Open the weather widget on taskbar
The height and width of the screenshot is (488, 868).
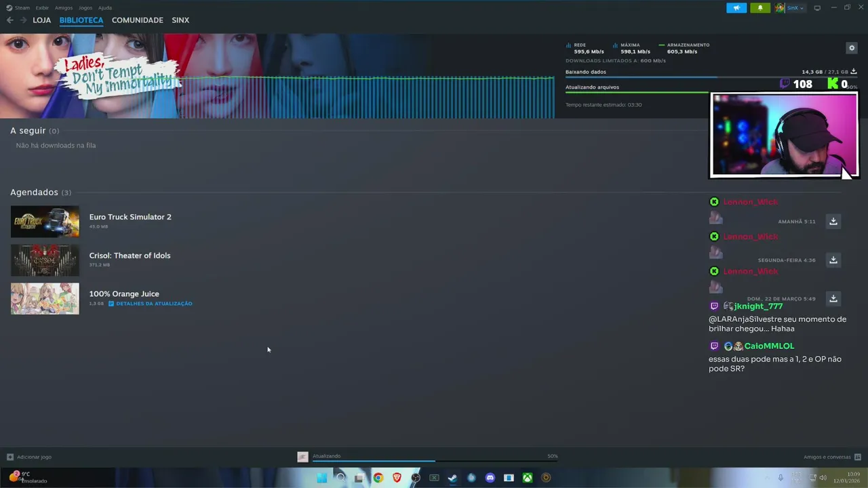[x=27, y=478]
